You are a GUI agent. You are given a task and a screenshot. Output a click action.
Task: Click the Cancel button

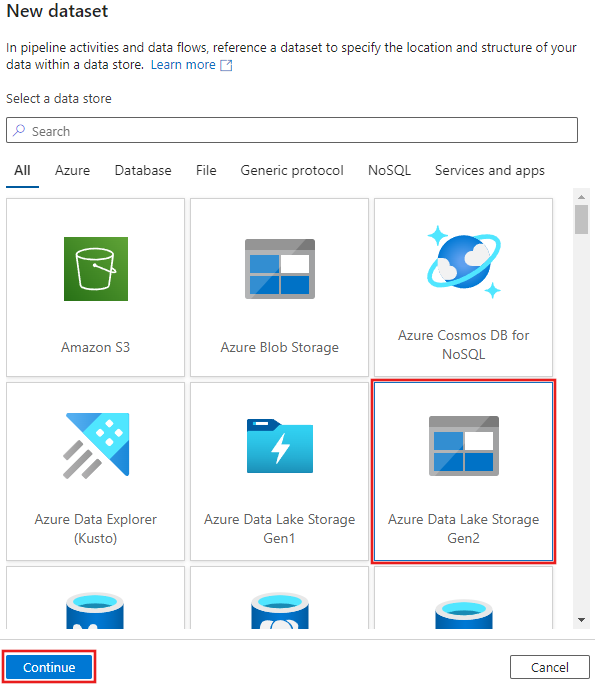point(550,667)
